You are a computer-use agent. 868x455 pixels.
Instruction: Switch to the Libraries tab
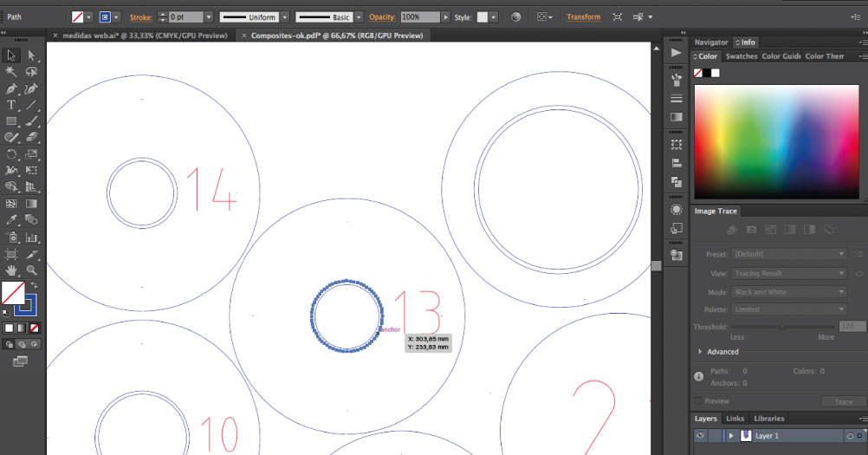(x=769, y=419)
